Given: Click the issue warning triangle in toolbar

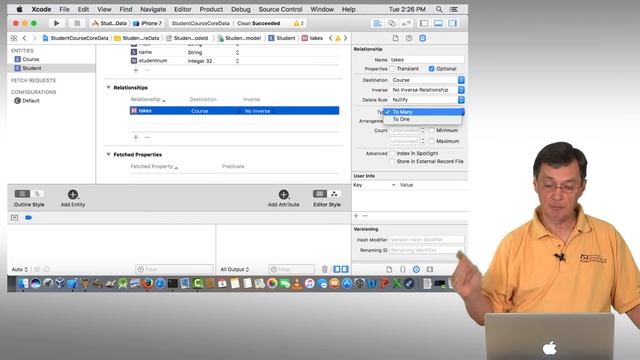Looking at the screenshot, I should (297, 23).
